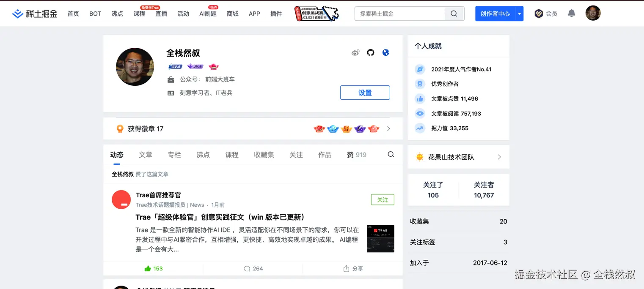Switch to the 赞 919 tab
The image size is (644, 289).
coord(357,155)
